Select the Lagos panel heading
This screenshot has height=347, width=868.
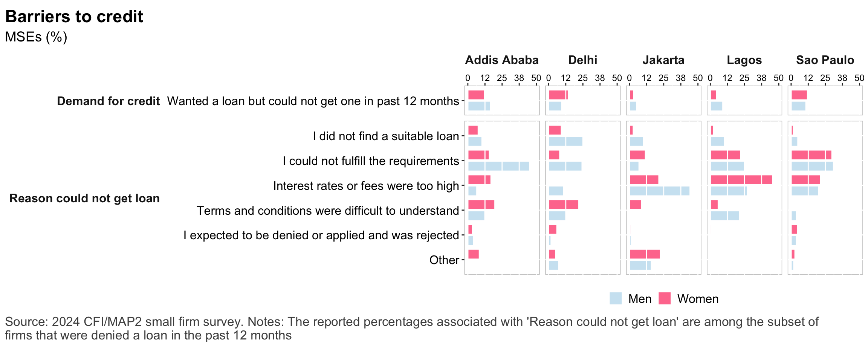(744, 60)
